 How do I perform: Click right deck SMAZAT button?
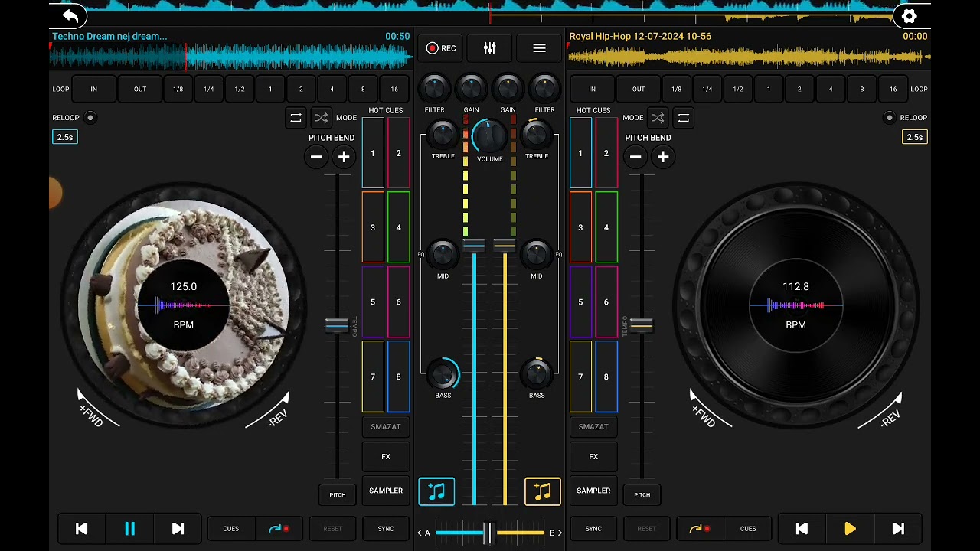[x=593, y=427]
